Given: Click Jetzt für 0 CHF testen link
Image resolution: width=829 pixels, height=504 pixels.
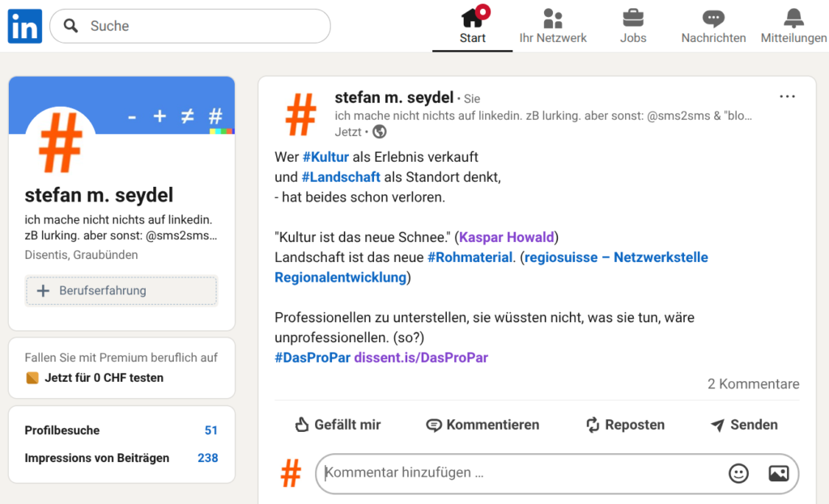Looking at the screenshot, I should click(104, 378).
